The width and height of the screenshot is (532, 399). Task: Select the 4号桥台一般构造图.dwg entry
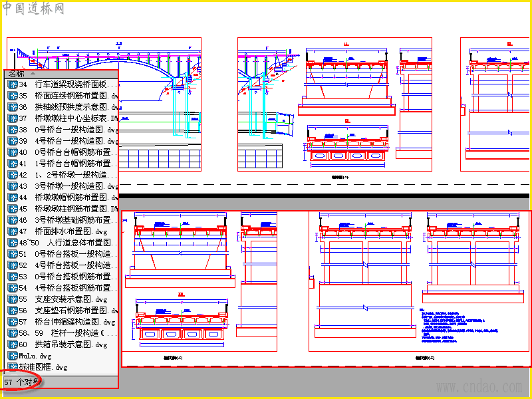(x=63, y=141)
